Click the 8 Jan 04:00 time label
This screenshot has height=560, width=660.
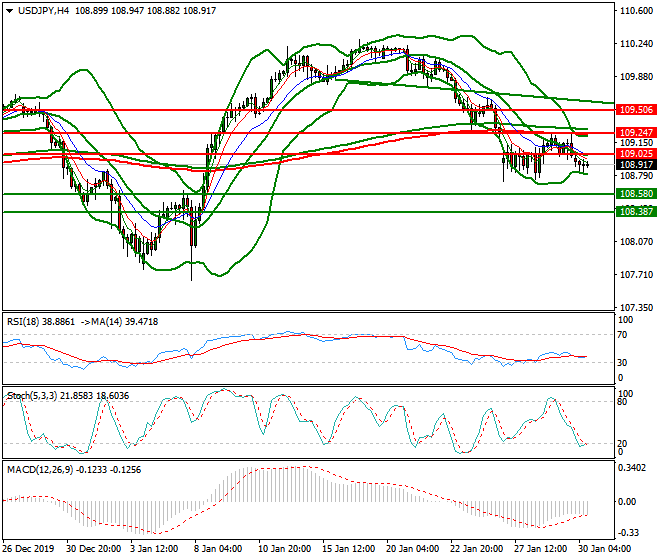pyautogui.click(x=218, y=549)
